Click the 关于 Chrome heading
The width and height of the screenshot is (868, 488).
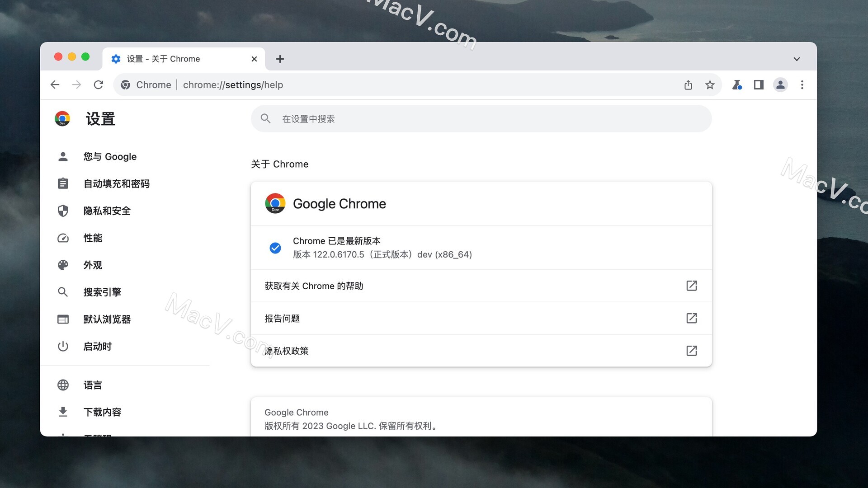click(x=280, y=164)
